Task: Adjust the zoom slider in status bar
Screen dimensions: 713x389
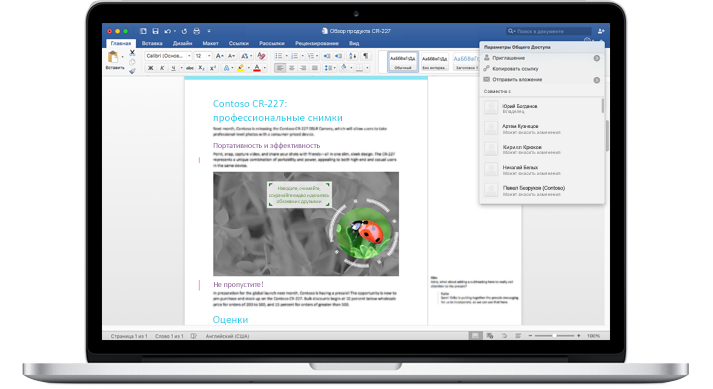Action: click(x=554, y=335)
